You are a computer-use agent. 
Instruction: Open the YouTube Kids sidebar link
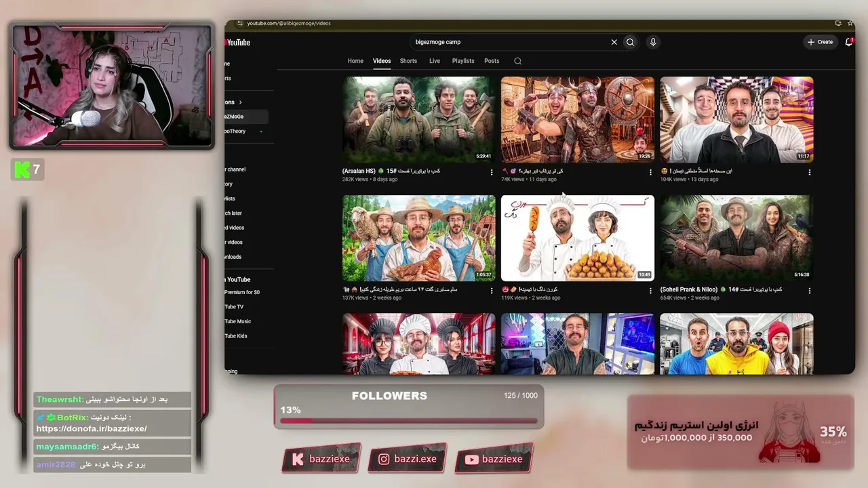click(x=236, y=336)
